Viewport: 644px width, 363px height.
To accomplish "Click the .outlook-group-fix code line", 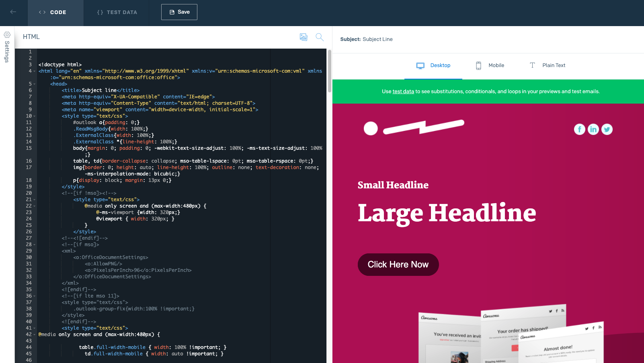I will [134, 309].
